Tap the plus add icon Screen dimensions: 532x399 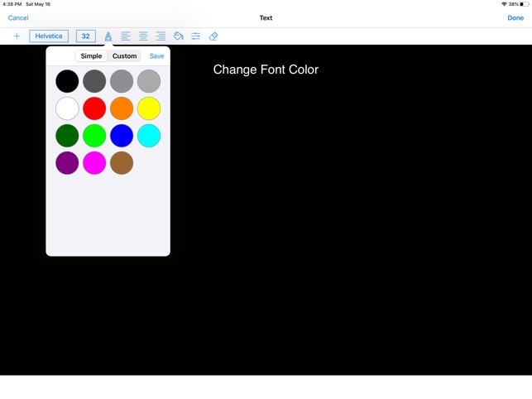pos(17,36)
